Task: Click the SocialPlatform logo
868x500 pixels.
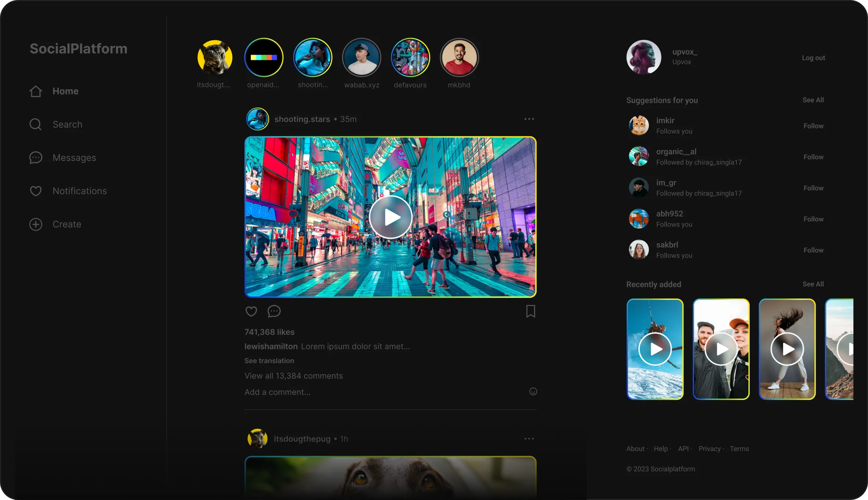Action: pos(78,49)
